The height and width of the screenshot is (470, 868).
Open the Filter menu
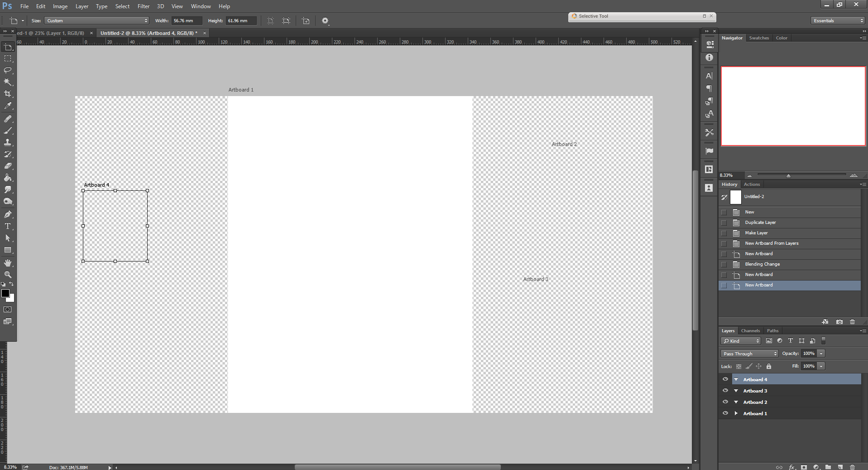pyautogui.click(x=144, y=6)
